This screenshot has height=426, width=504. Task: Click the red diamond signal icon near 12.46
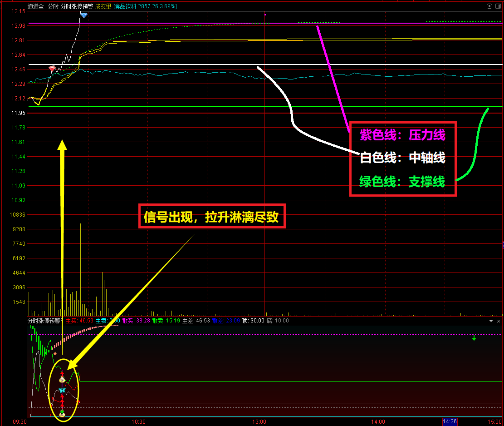(x=52, y=69)
